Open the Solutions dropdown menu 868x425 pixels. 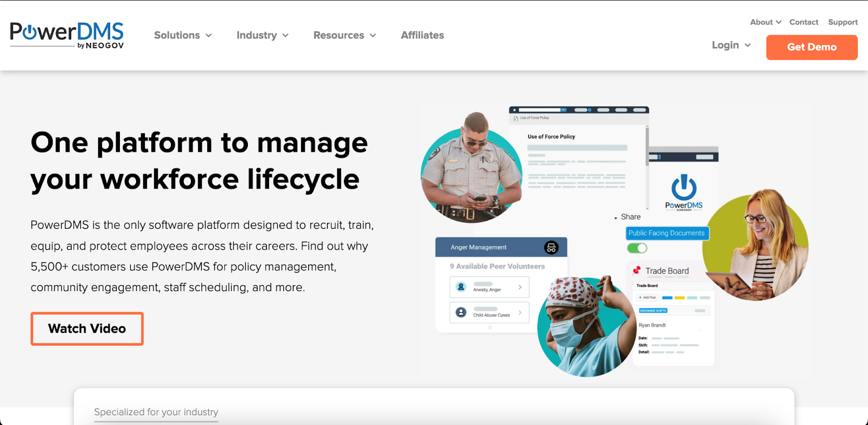[x=183, y=35]
